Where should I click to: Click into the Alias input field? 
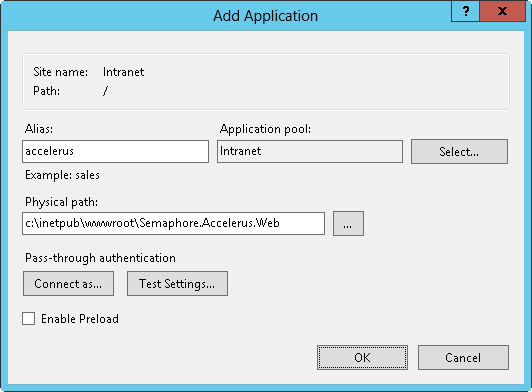(x=115, y=151)
